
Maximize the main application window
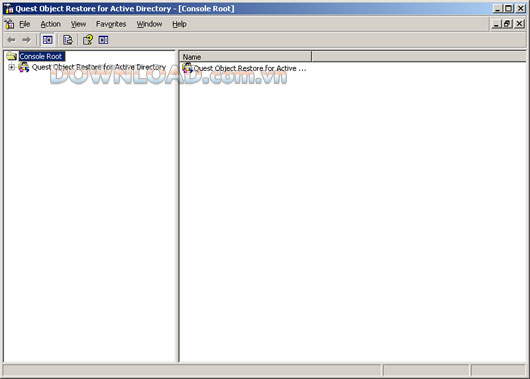pyautogui.click(x=508, y=8)
